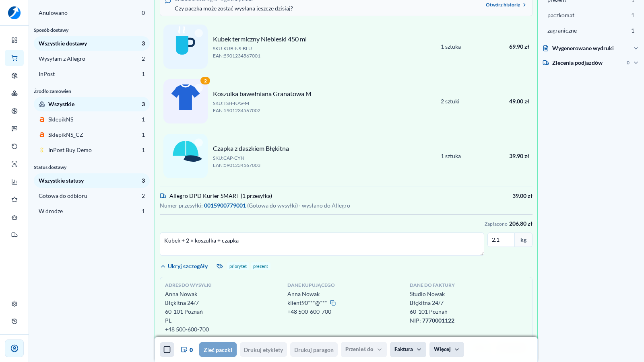
Task: Click the Zleć paczki button
Action: pos(218,350)
